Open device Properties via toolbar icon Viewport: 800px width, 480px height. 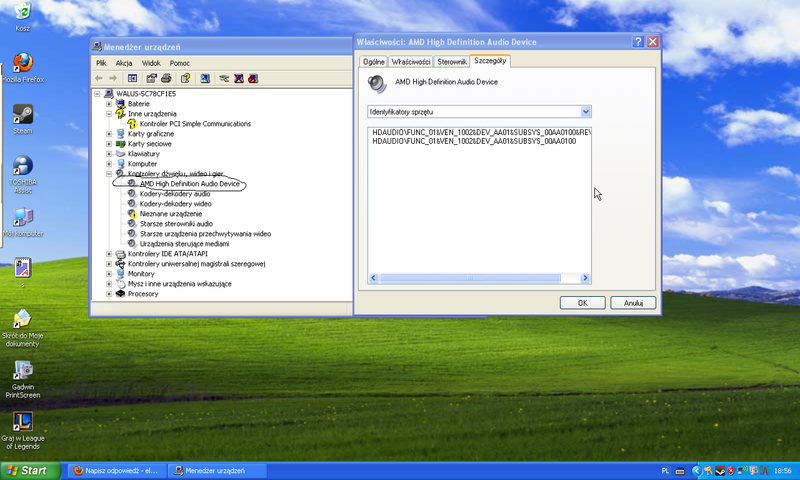pyautogui.click(x=151, y=78)
